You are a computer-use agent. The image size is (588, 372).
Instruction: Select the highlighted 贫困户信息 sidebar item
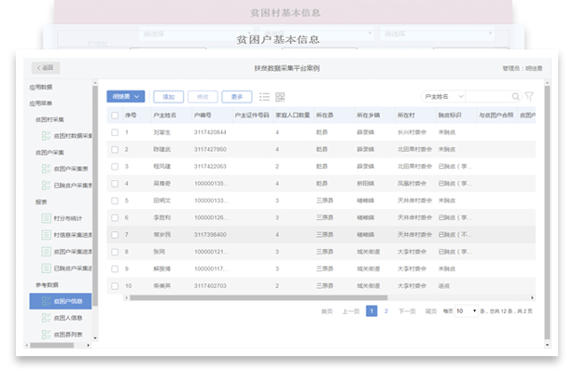(x=61, y=301)
